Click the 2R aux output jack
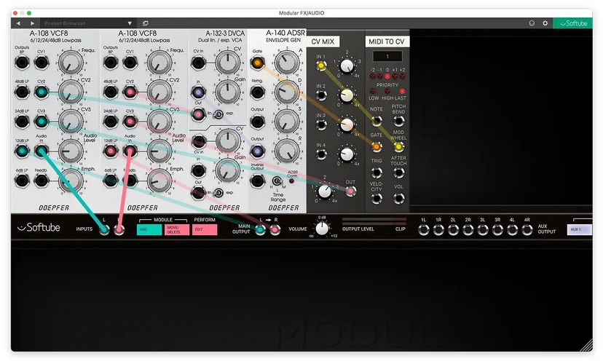The width and height of the screenshot is (603, 364). [x=468, y=230]
